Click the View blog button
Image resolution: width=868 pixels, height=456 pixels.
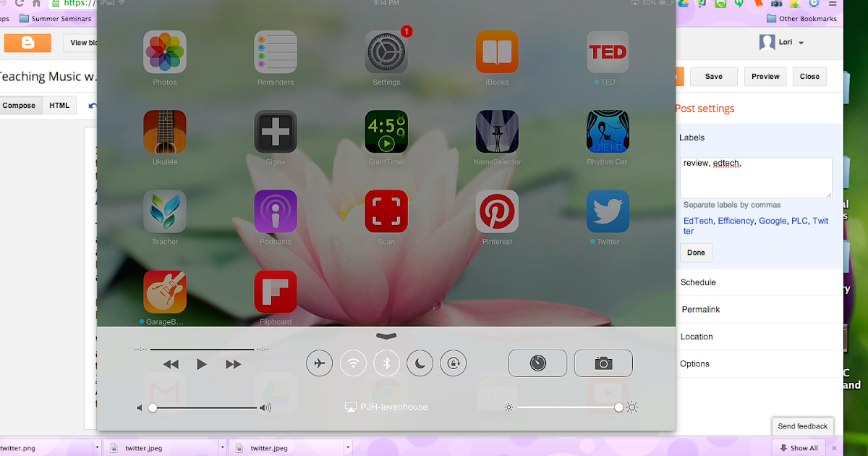[x=81, y=43]
